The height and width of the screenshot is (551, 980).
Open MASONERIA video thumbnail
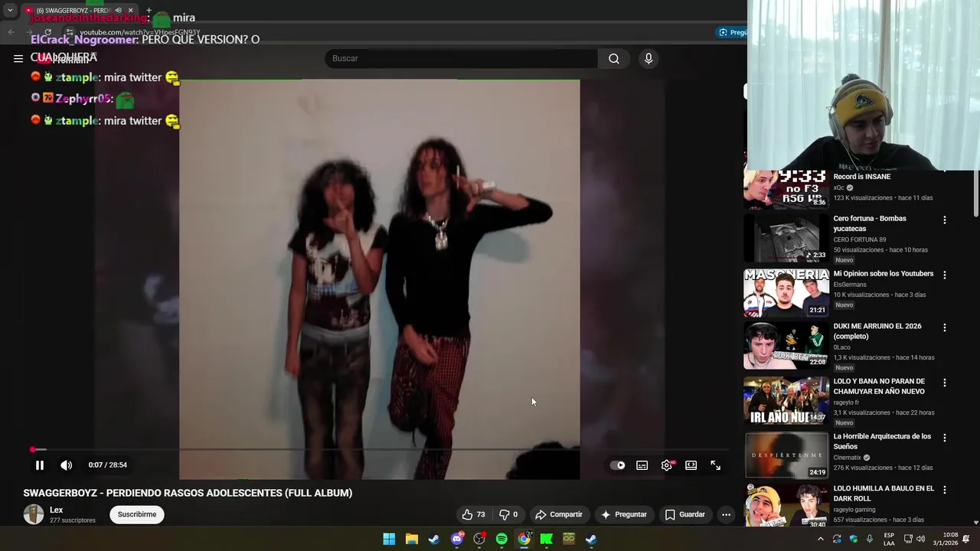pos(786,292)
